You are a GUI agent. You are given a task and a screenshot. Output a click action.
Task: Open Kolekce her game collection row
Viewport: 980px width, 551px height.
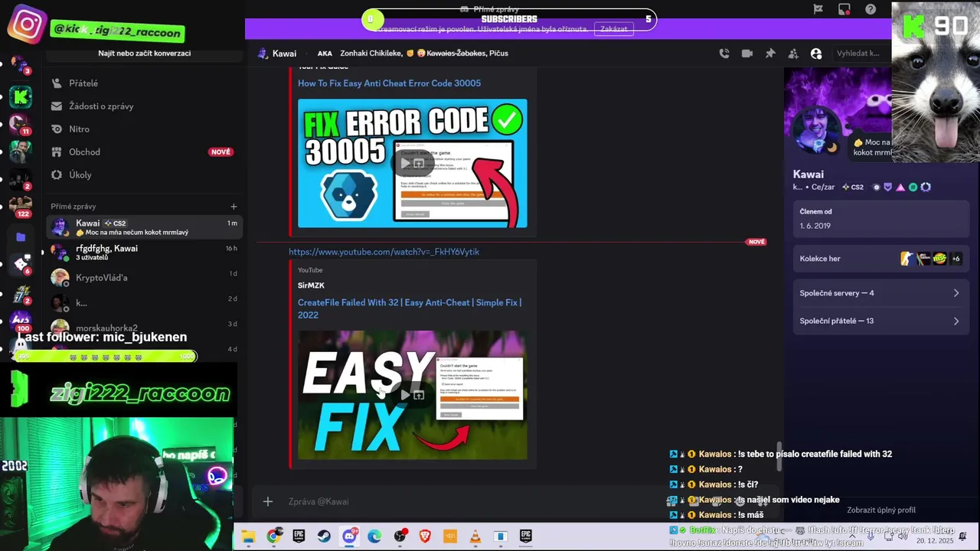(x=880, y=259)
